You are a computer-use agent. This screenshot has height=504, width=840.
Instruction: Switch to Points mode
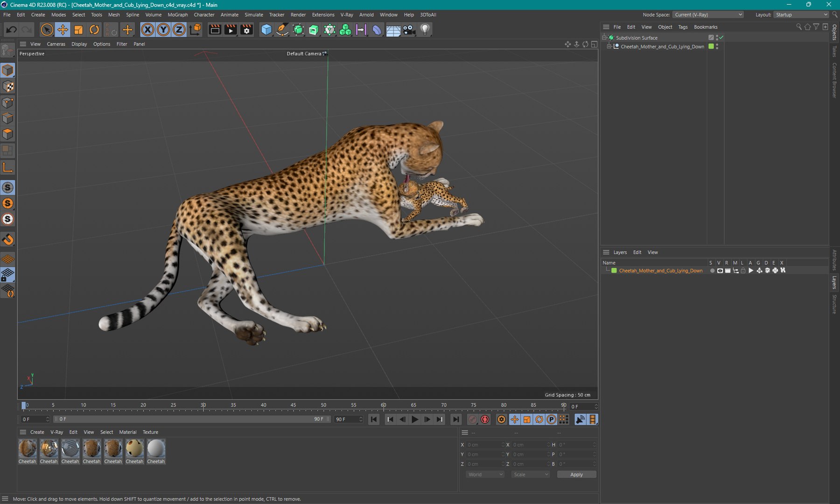(8, 102)
